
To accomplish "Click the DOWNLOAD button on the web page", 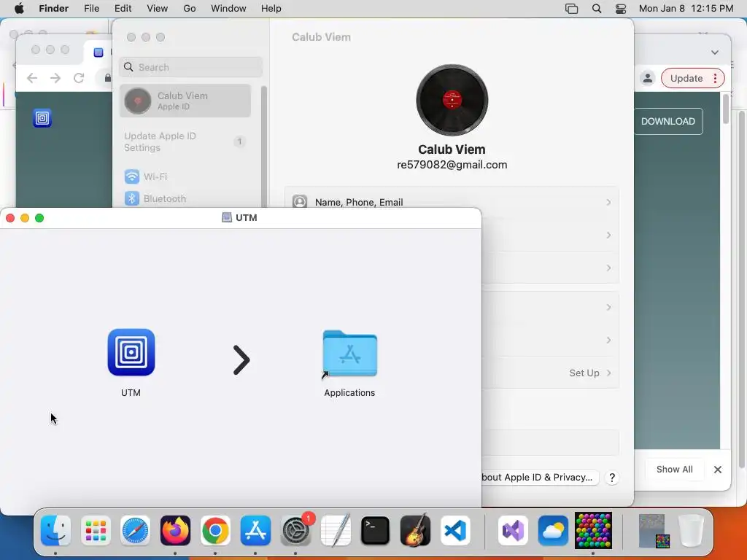I will point(668,122).
